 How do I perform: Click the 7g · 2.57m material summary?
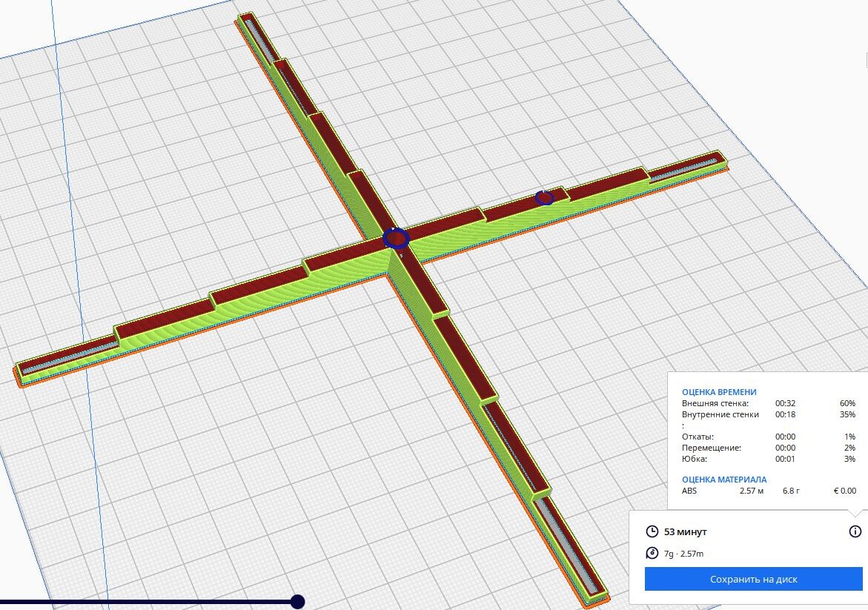(683, 554)
